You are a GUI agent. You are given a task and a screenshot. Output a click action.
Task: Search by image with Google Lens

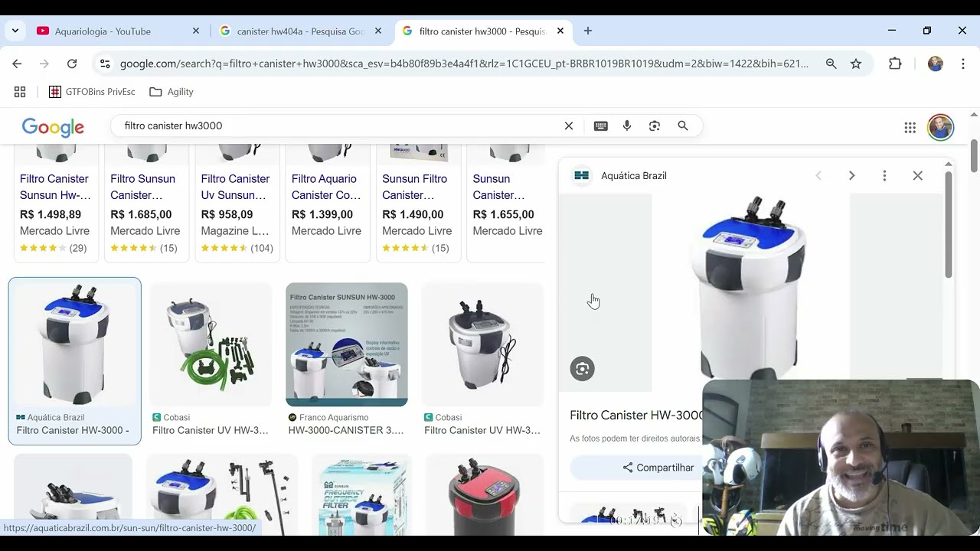pyautogui.click(x=655, y=126)
